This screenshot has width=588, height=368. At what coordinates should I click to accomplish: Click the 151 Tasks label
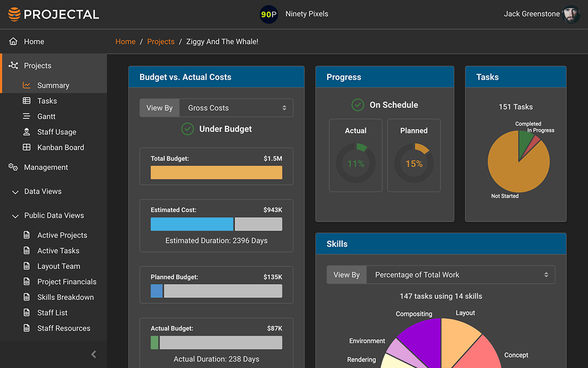pos(516,107)
